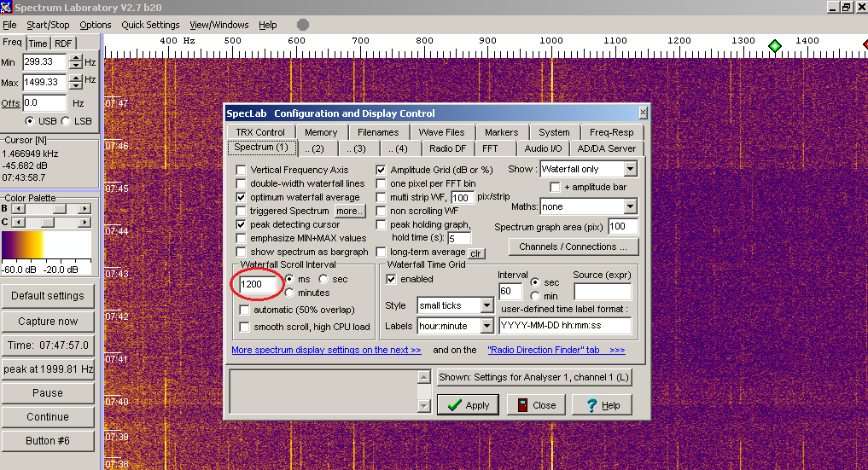Disable Waterfall Time Grid enabled checkbox
This screenshot has width=868, height=470.
point(392,279)
